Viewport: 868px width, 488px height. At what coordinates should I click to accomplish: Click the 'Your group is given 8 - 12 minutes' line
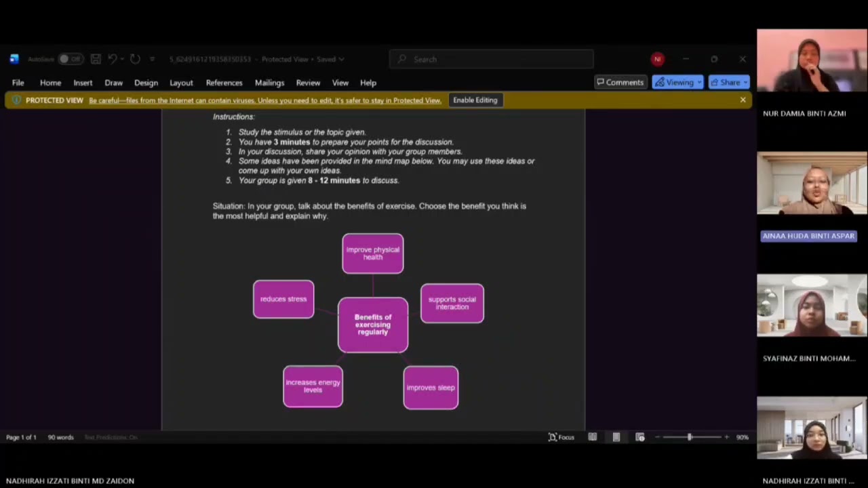click(319, 180)
